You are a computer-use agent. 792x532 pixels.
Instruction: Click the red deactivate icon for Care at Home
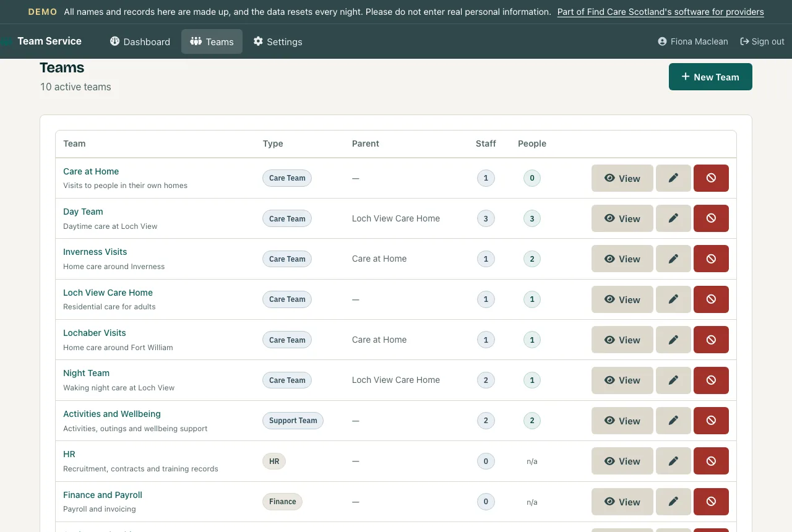711,178
